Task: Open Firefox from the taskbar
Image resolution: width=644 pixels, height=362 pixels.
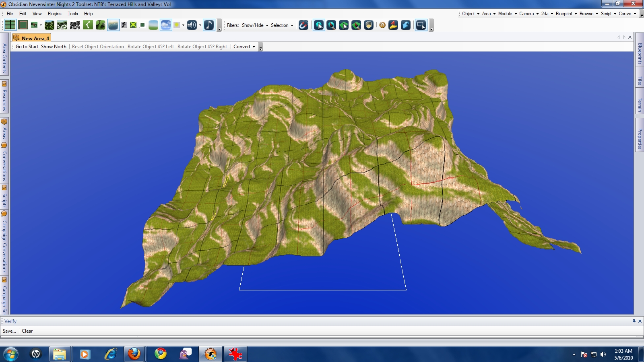Action: click(134, 354)
